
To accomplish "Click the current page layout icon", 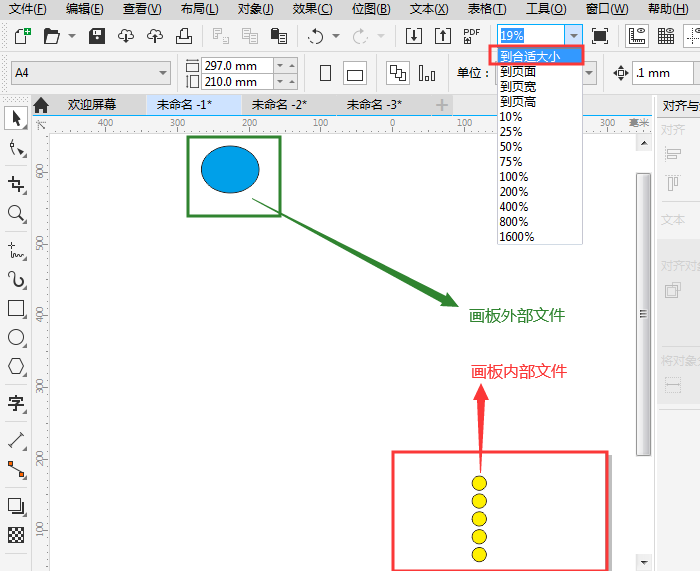I will 427,73.
